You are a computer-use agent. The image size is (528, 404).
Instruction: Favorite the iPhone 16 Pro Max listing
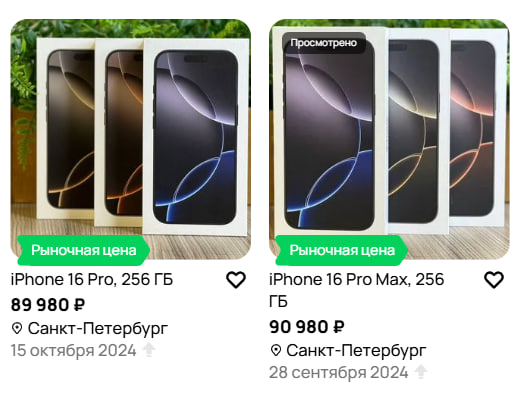494,280
